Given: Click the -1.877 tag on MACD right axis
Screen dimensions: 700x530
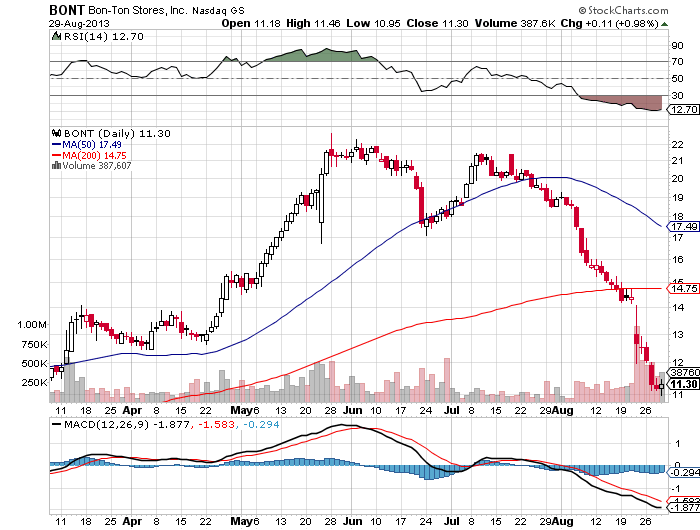Looking at the screenshot, I should click(x=683, y=508).
